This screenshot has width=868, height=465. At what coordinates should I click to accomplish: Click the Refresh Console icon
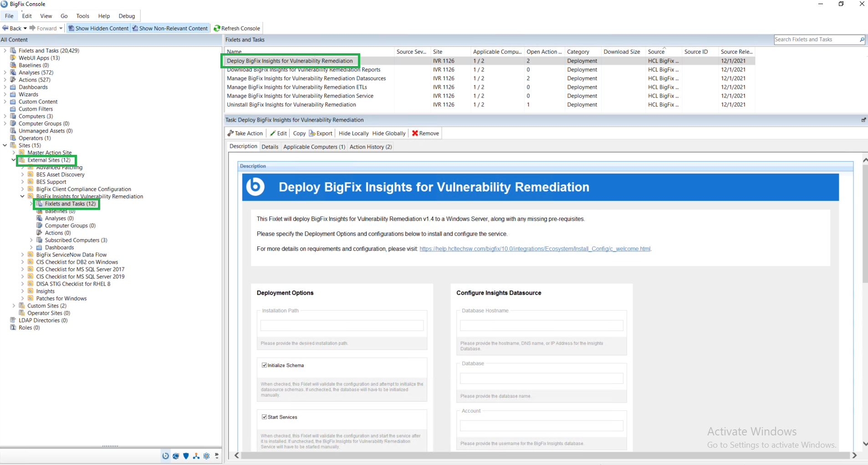217,28
